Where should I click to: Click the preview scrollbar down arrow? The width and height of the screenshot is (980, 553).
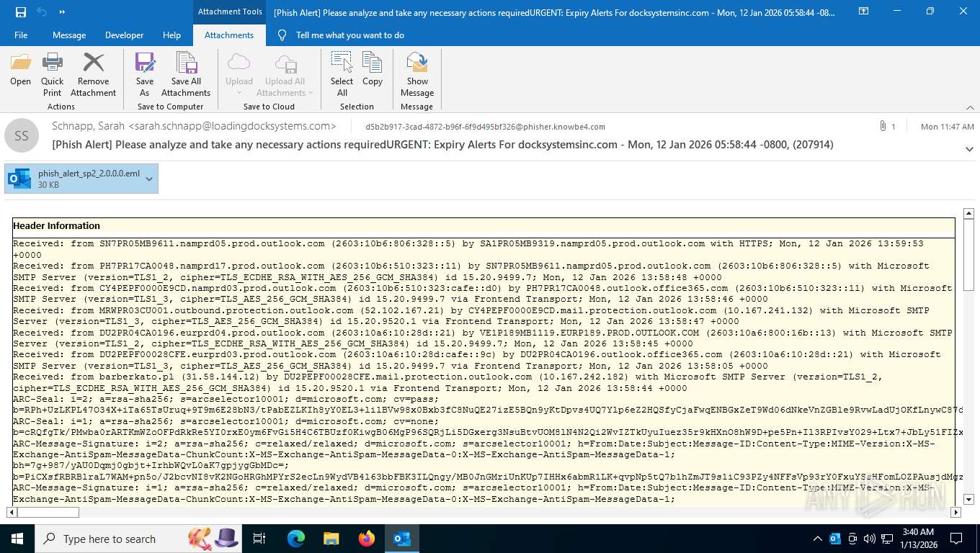[x=968, y=499]
